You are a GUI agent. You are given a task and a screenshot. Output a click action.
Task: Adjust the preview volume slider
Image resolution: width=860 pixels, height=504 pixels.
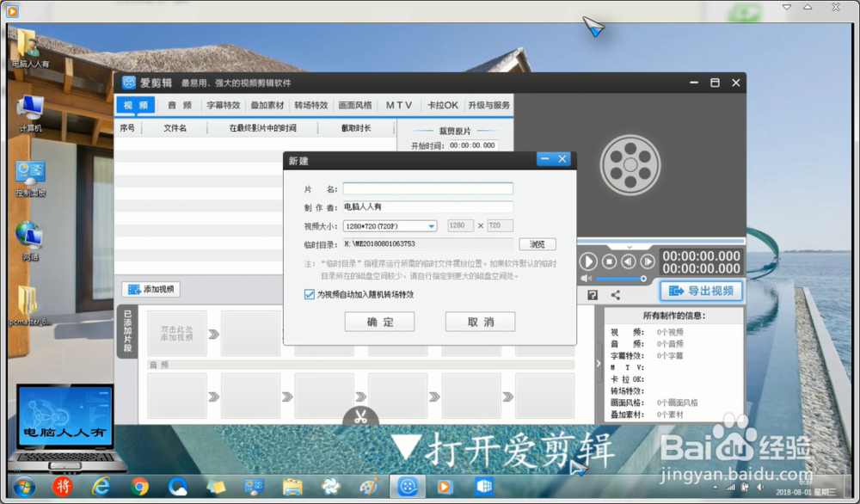click(x=621, y=279)
